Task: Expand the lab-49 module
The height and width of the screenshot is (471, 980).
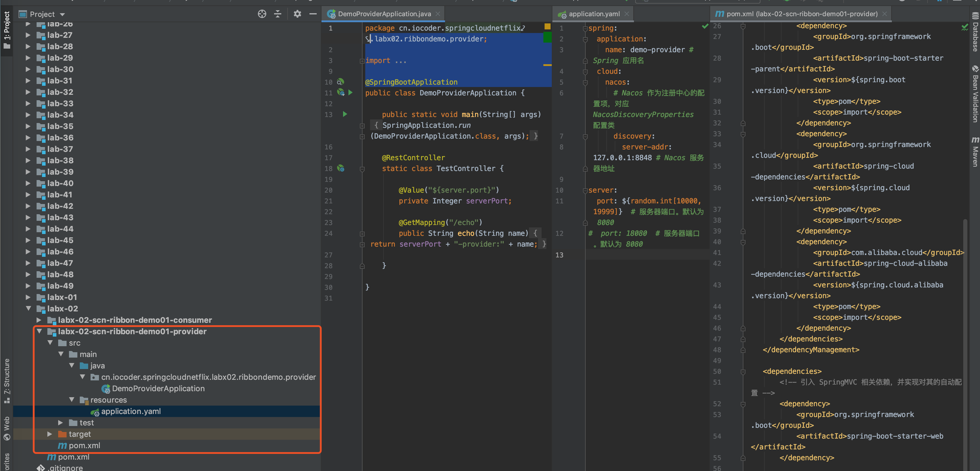Action: pyautogui.click(x=28, y=286)
